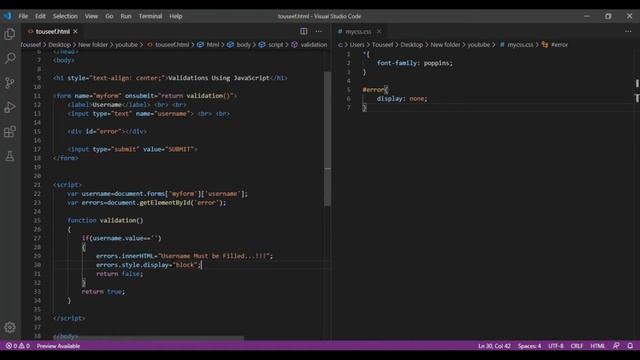Click 'Preview Available' in status bar
This screenshot has height=360, width=640.
(58, 346)
